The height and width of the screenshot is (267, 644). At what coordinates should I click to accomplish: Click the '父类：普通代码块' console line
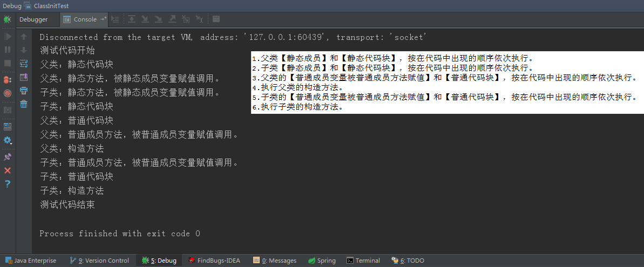pos(77,121)
